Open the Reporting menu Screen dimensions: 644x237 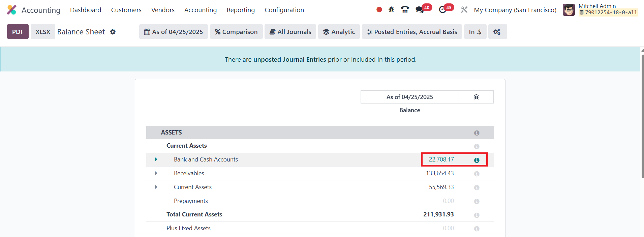click(x=241, y=10)
